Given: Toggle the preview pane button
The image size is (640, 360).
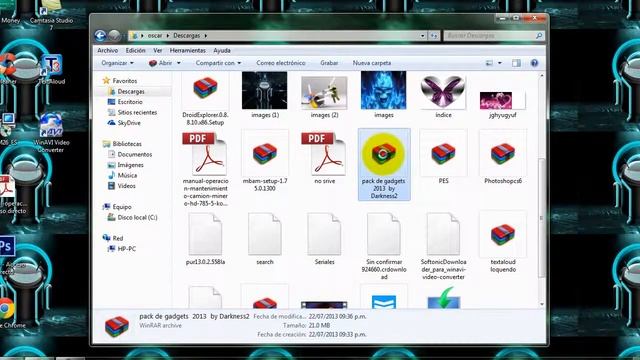Looking at the screenshot, I should [516, 63].
